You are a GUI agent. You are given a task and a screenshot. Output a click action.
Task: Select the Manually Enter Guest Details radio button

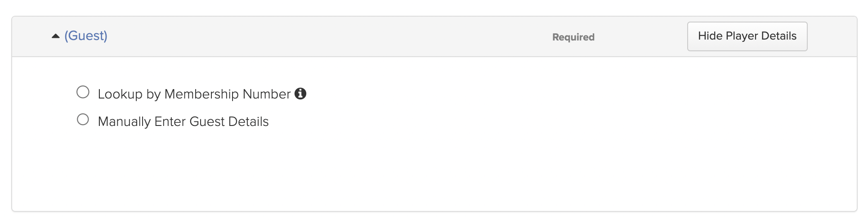(x=83, y=120)
